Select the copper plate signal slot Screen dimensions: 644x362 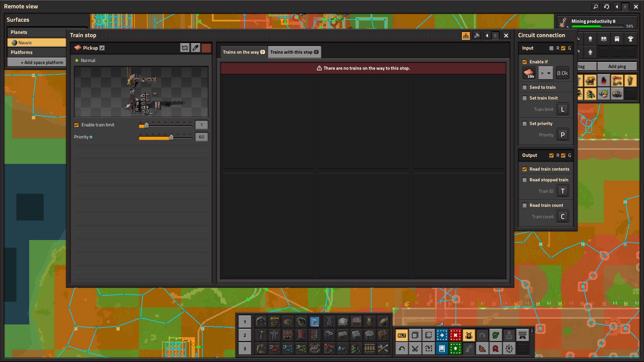[529, 73]
